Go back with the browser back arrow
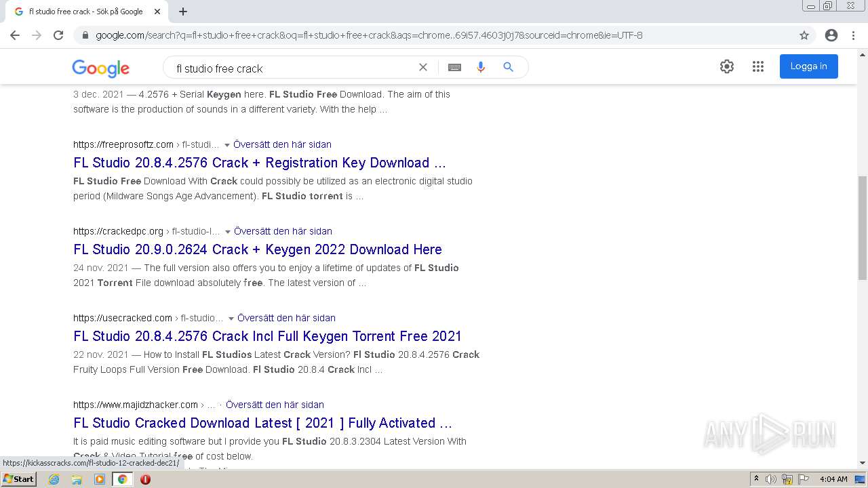The image size is (868, 488). click(15, 35)
